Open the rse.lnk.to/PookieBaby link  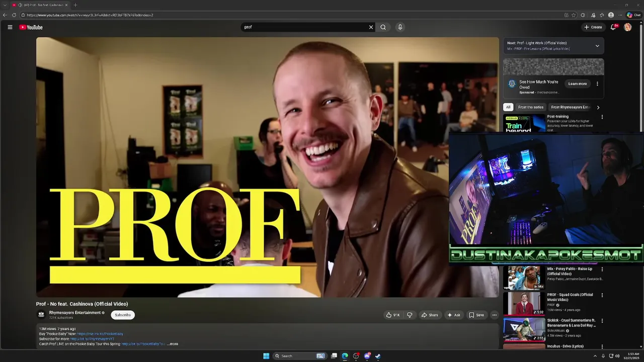(100, 334)
